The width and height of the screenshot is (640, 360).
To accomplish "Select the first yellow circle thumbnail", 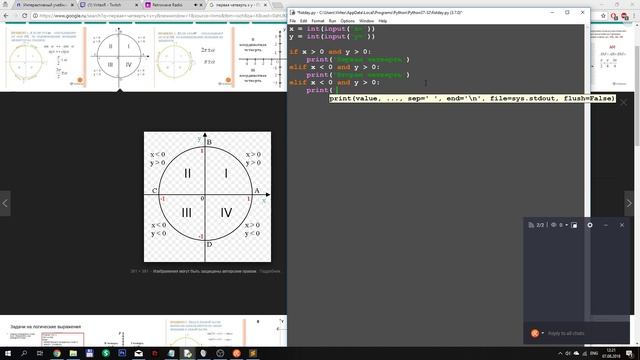I will (43, 56).
